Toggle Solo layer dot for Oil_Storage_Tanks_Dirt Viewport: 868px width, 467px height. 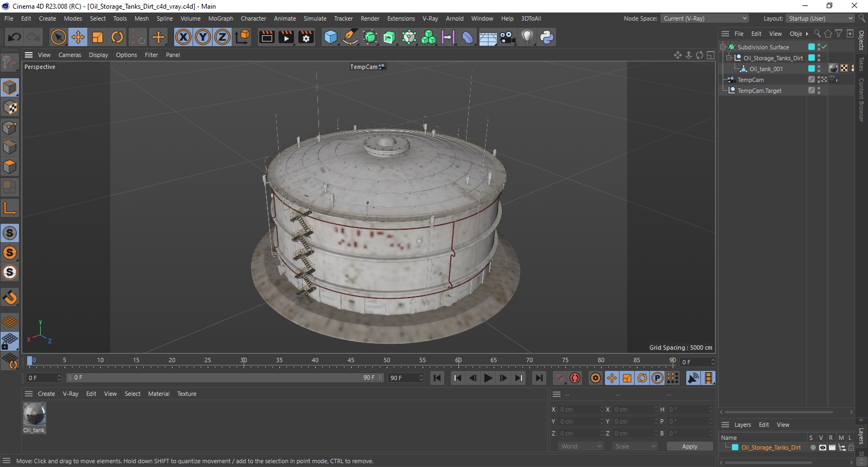pyautogui.click(x=813, y=447)
